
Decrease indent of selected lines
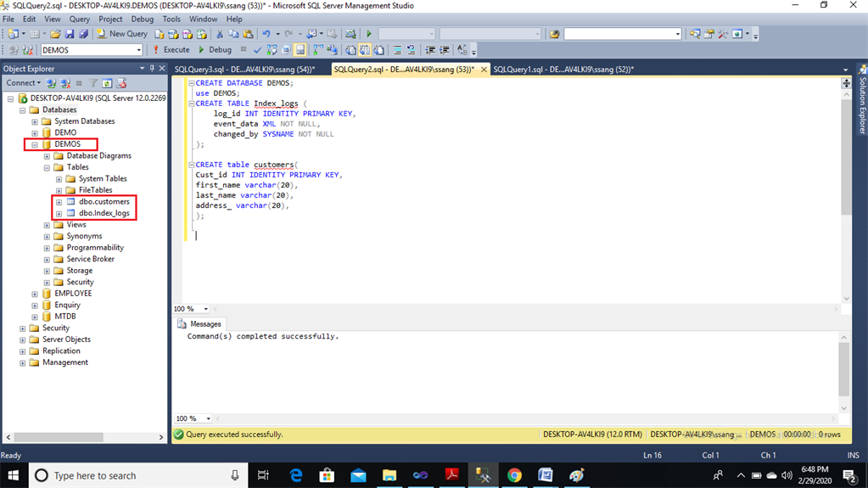(429, 50)
